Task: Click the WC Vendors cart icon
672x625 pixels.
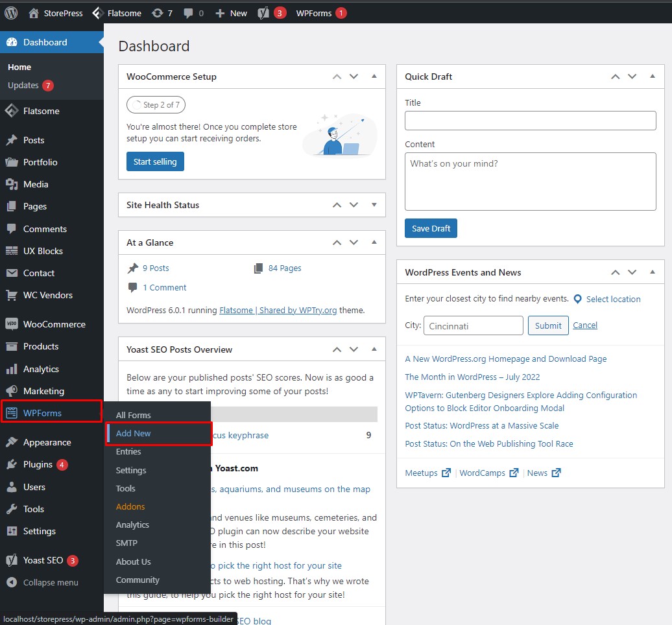Action: 12,295
